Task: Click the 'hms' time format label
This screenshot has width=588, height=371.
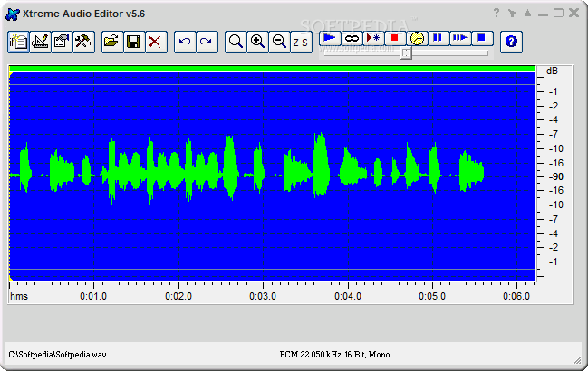Action: tap(19, 296)
